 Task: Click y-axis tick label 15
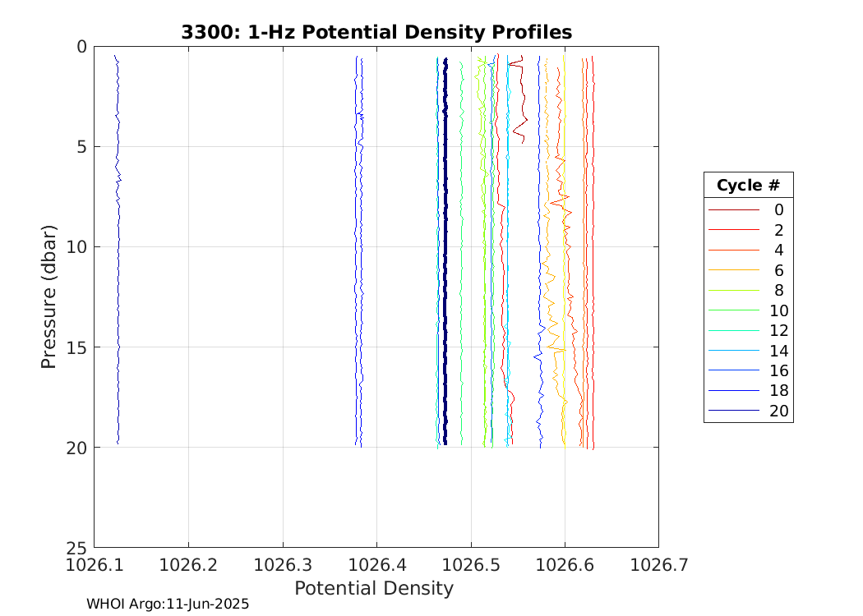[76, 347]
